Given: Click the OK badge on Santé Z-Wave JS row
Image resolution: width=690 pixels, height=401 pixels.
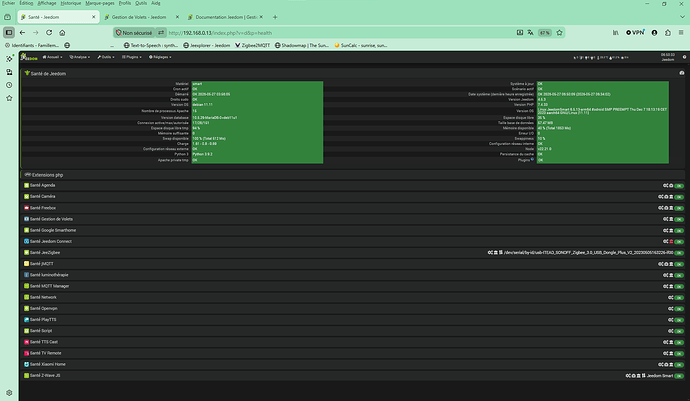Looking at the screenshot, I should 679,376.
